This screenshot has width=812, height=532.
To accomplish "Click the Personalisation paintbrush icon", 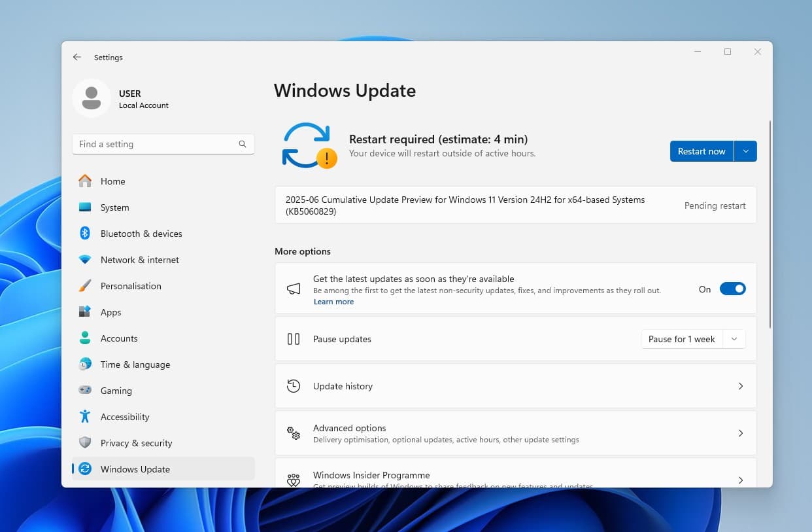I will tap(85, 286).
